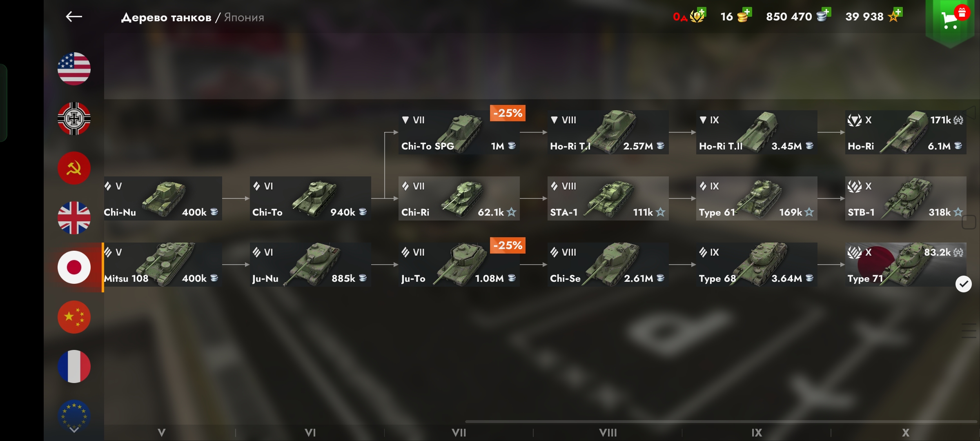The height and width of the screenshot is (441, 980).
Task: Expand more nations with bottom chevron
Action: point(74,430)
